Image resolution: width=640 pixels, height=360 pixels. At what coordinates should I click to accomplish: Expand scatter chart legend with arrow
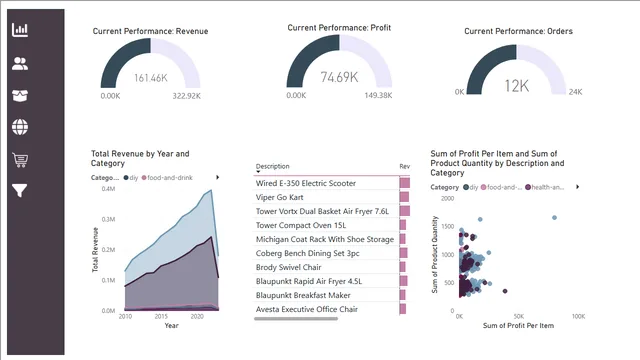(577, 187)
